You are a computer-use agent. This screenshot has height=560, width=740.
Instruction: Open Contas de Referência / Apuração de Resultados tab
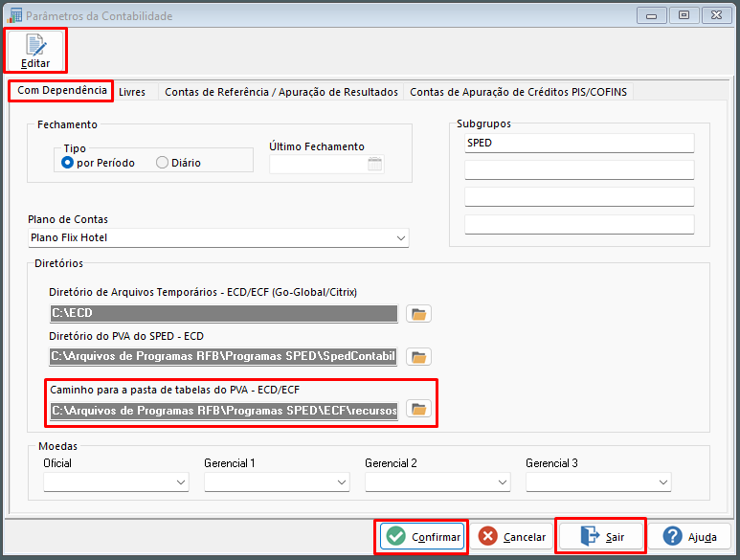pyautogui.click(x=281, y=92)
